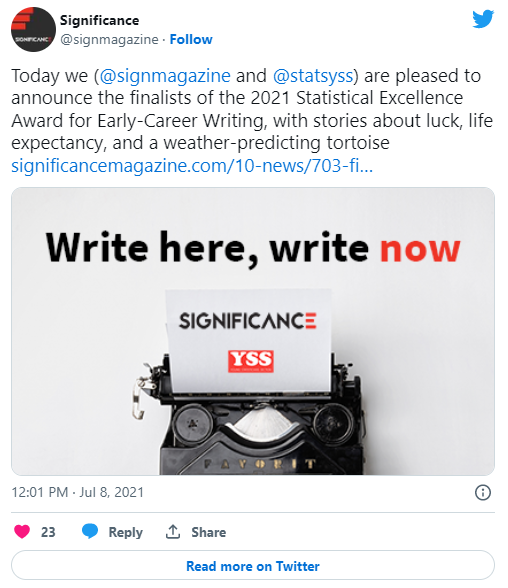Visit the significancemagazine.com news link
The image size is (508, 588).
pyautogui.click(x=192, y=166)
